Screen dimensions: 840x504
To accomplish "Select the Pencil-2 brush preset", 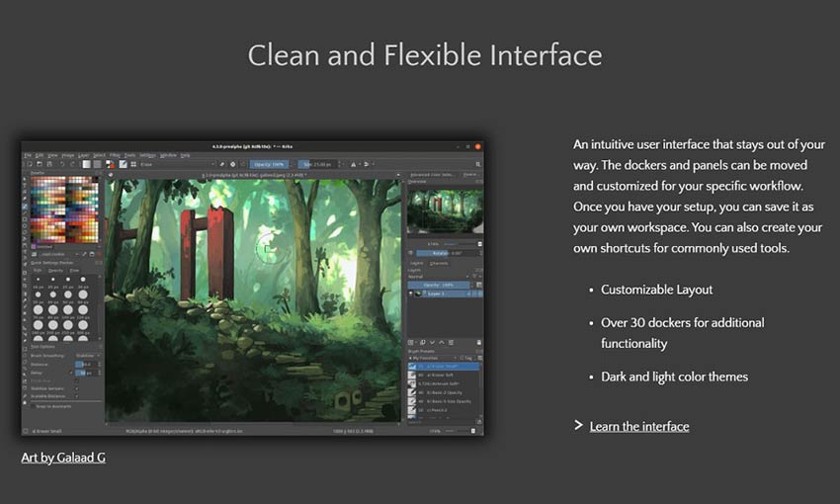I will click(444, 410).
